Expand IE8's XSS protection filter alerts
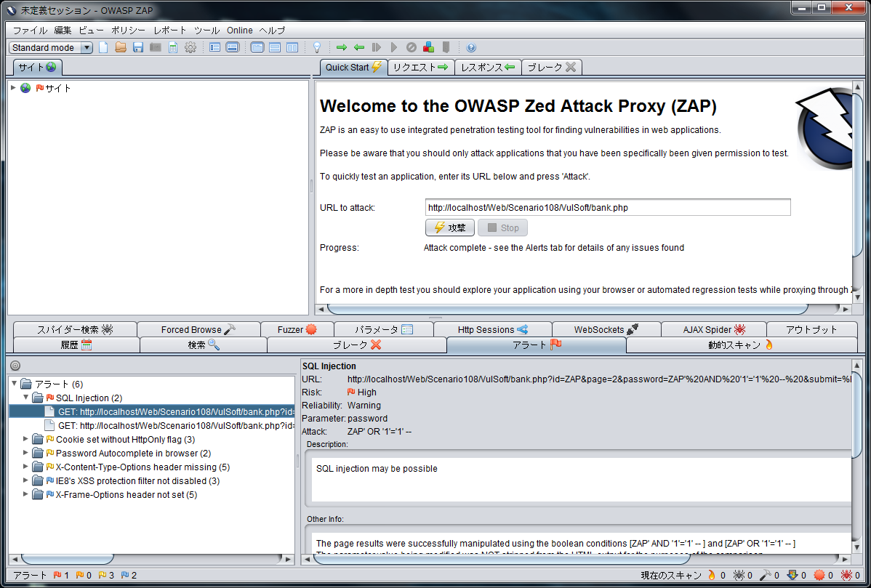The height and width of the screenshot is (588, 871). 25,481
